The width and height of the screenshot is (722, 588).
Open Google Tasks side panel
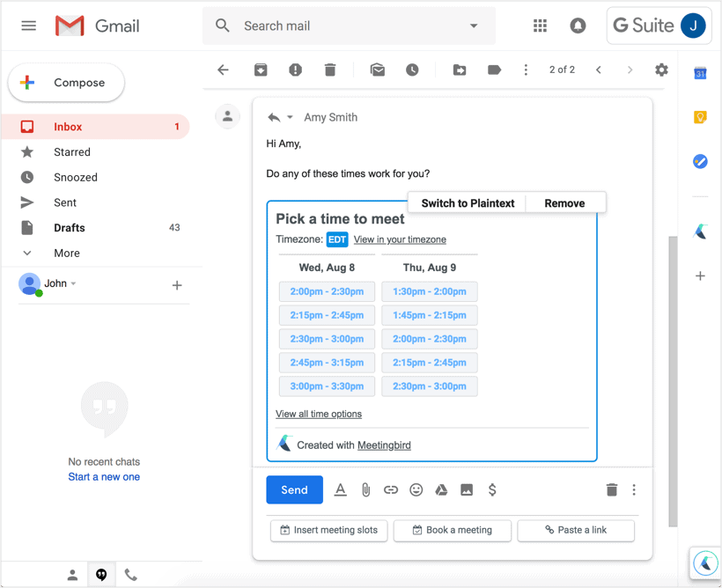700,162
